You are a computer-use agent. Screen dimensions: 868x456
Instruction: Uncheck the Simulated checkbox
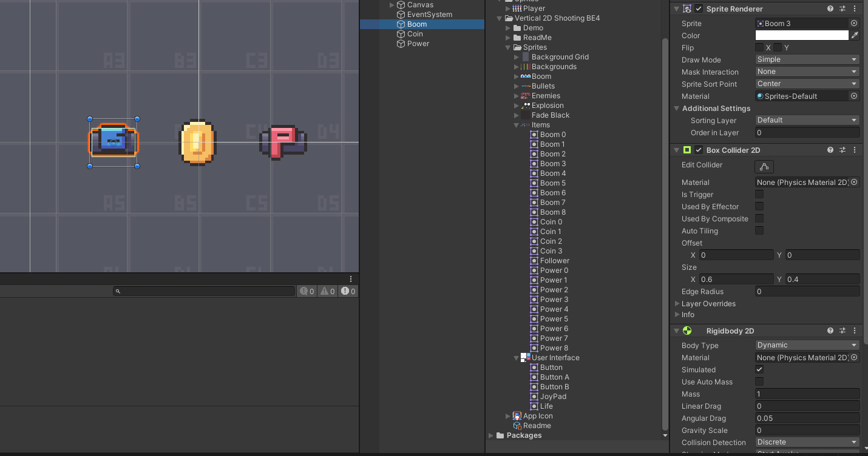[759, 369]
